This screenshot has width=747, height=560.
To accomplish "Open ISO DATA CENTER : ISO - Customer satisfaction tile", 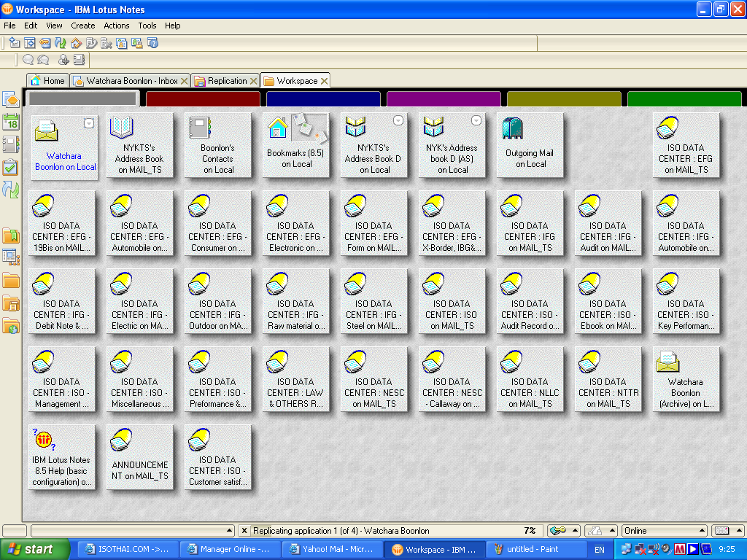I will click(217, 458).
